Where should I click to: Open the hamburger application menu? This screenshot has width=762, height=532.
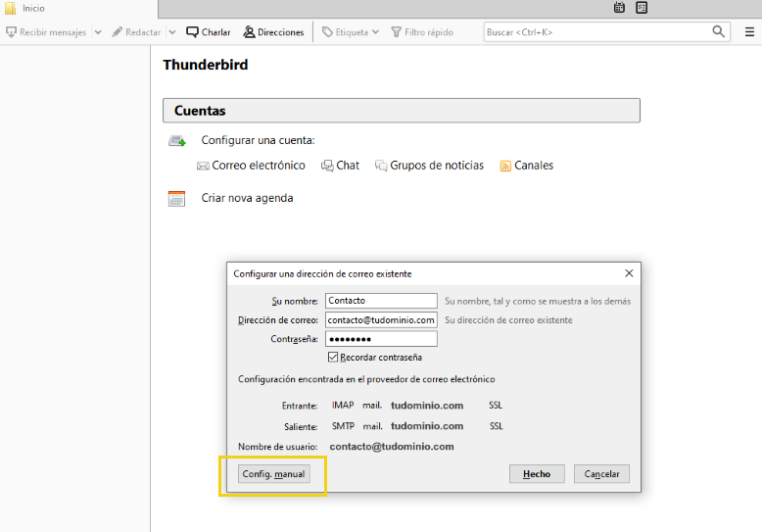point(749,32)
